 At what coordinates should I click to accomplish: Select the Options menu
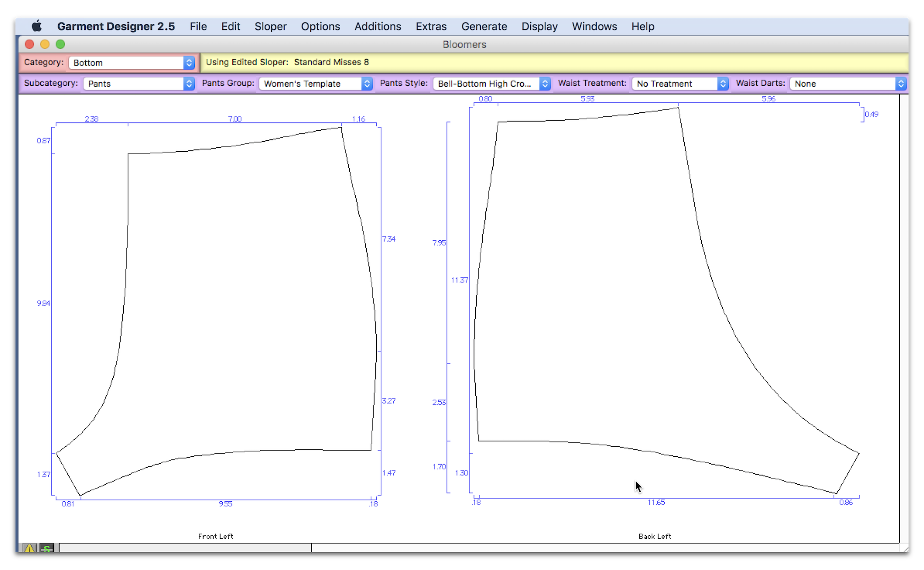(320, 26)
